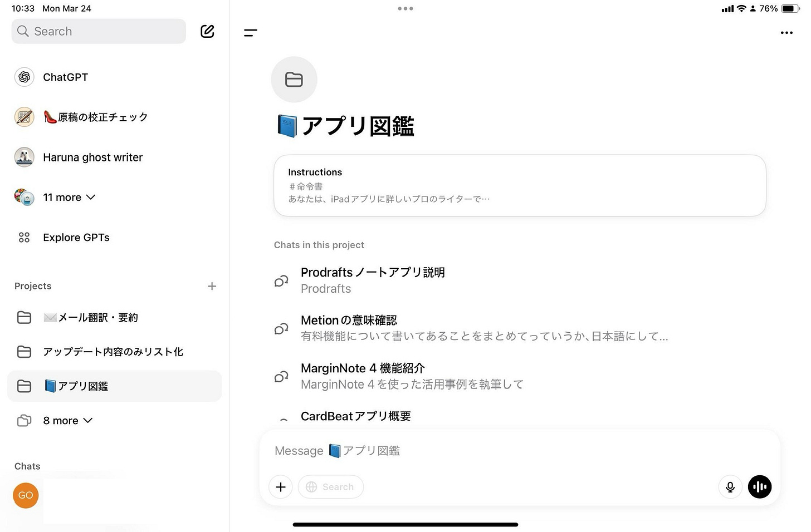
Task: Click the battery indicator in status bar
Action: pyautogui.click(x=790, y=8)
